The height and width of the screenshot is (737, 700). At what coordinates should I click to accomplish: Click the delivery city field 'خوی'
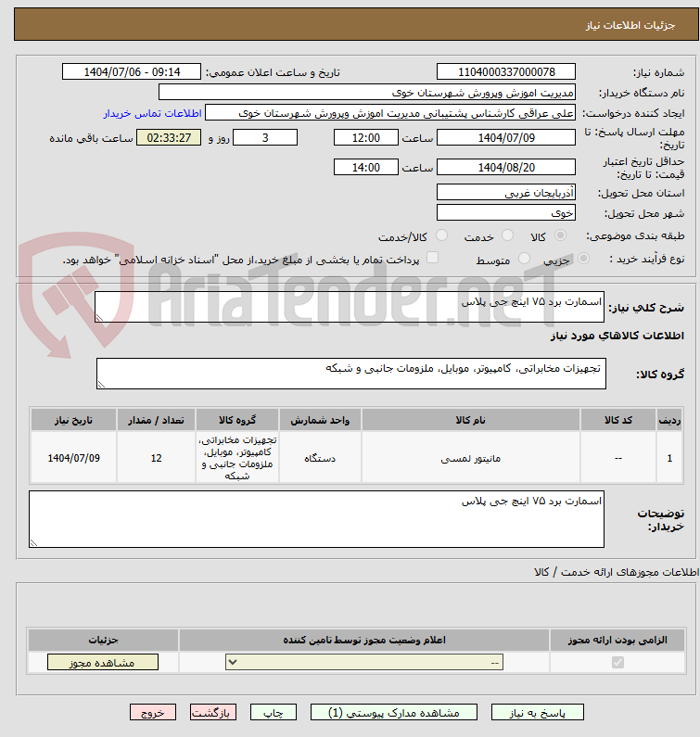click(x=506, y=213)
